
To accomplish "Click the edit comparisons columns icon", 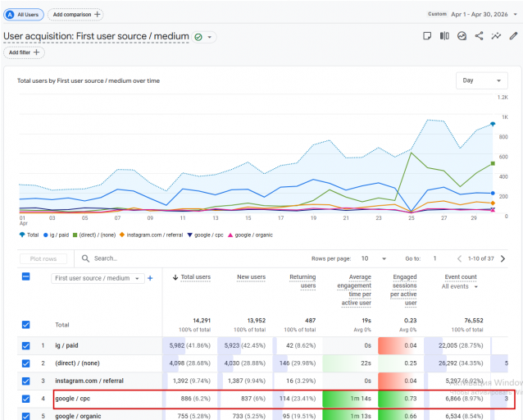I will click(x=444, y=36).
